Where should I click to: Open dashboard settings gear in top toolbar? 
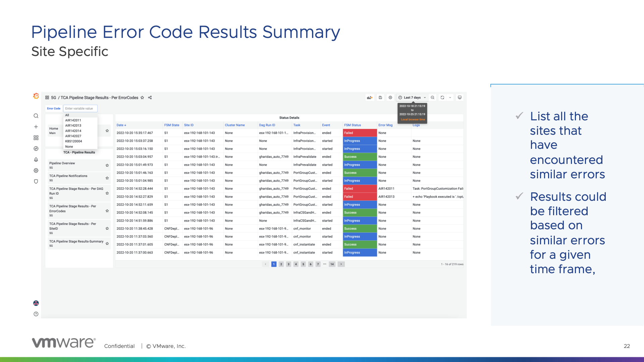coord(390,98)
